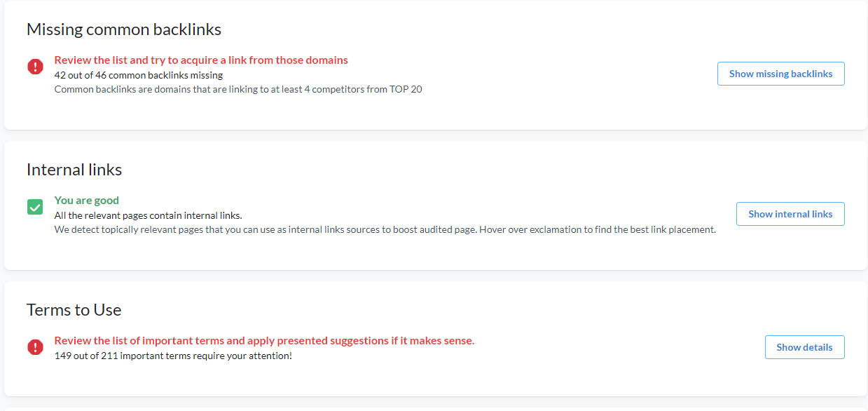The width and height of the screenshot is (868, 411).
Task: Click the green You are good status text
Action: tap(87, 201)
